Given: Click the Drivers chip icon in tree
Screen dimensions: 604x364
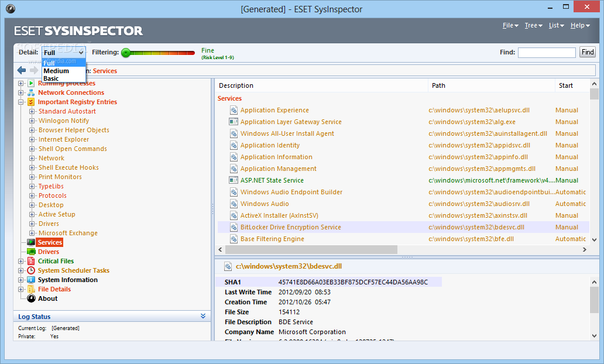Looking at the screenshot, I should [31, 252].
